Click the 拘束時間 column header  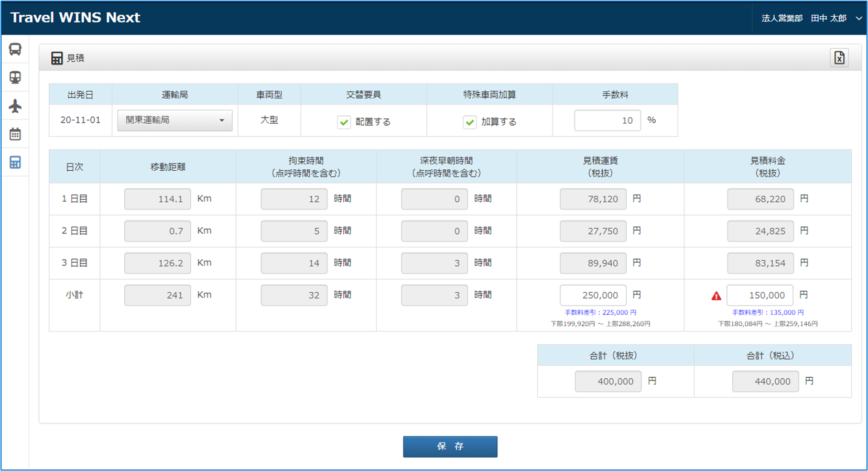pyautogui.click(x=306, y=167)
